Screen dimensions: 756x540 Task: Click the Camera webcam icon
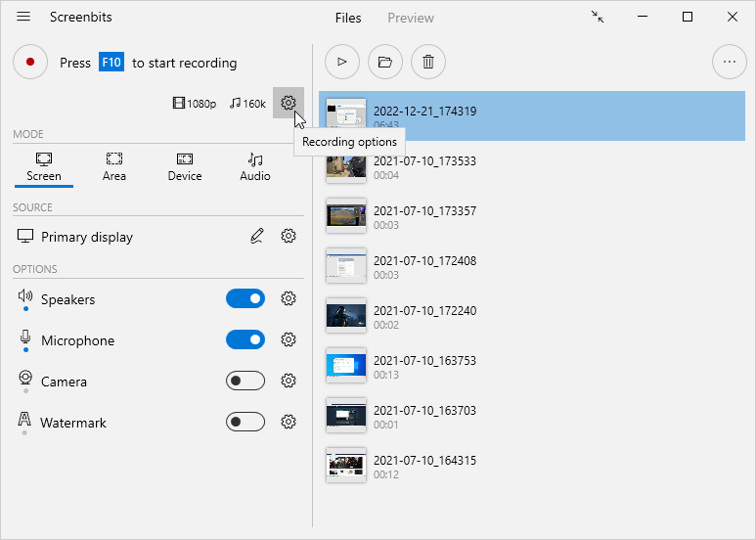coord(25,378)
